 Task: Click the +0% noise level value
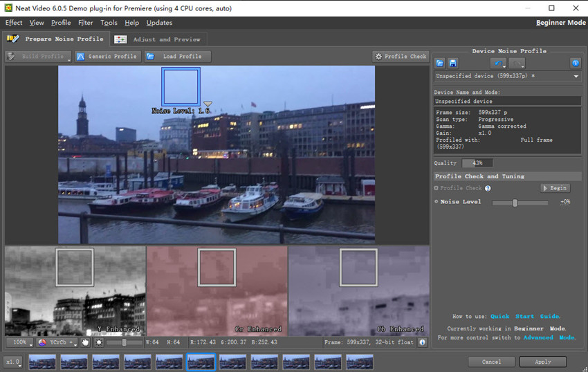click(565, 202)
